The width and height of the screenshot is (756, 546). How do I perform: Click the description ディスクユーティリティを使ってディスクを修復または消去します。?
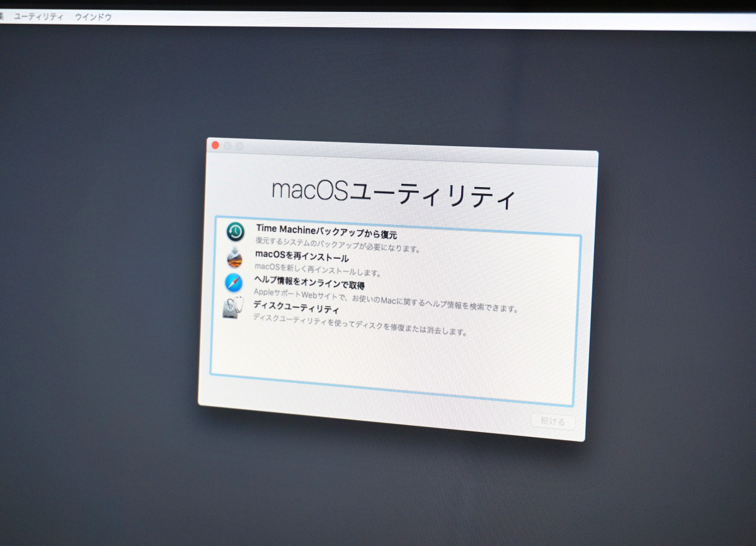(360, 324)
